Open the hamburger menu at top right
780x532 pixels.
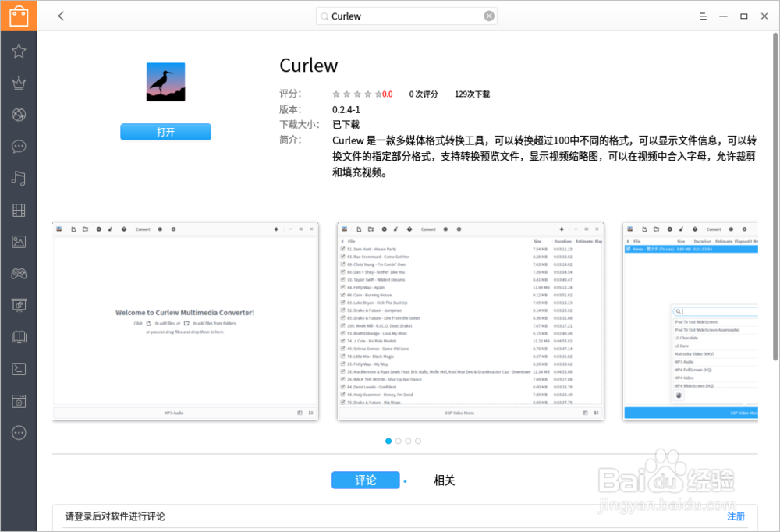click(x=702, y=16)
